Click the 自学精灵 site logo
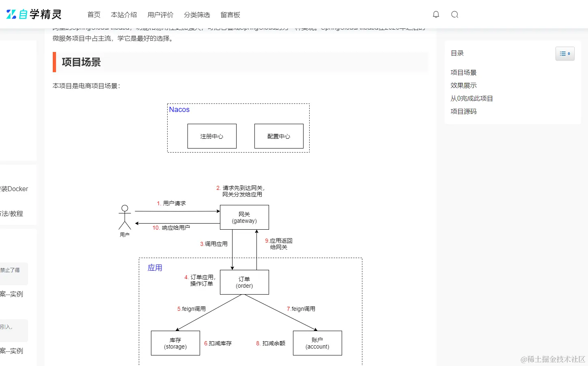 tap(34, 15)
